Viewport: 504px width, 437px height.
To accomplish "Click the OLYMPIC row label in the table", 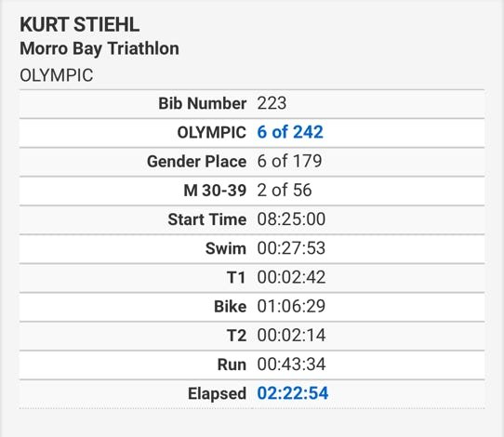I will [212, 132].
